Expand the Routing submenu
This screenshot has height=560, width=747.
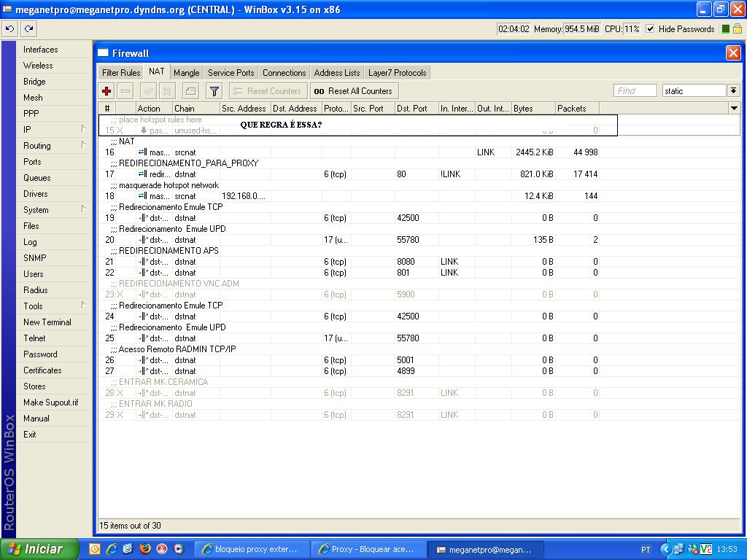[53, 146]
